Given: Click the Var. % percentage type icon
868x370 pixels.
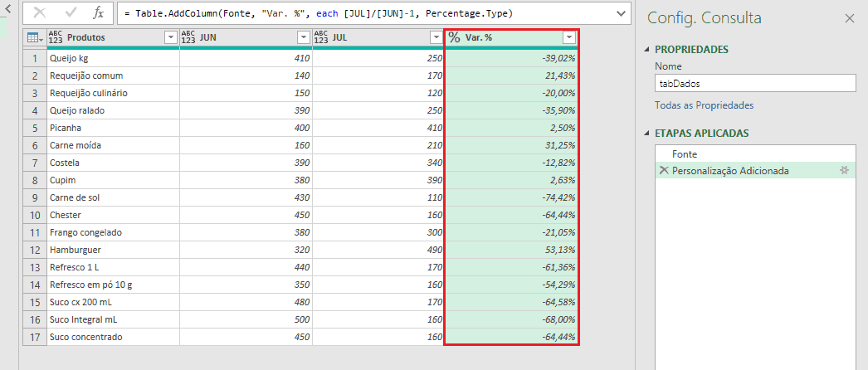Looking at the screenshot, I should point(455,37).
